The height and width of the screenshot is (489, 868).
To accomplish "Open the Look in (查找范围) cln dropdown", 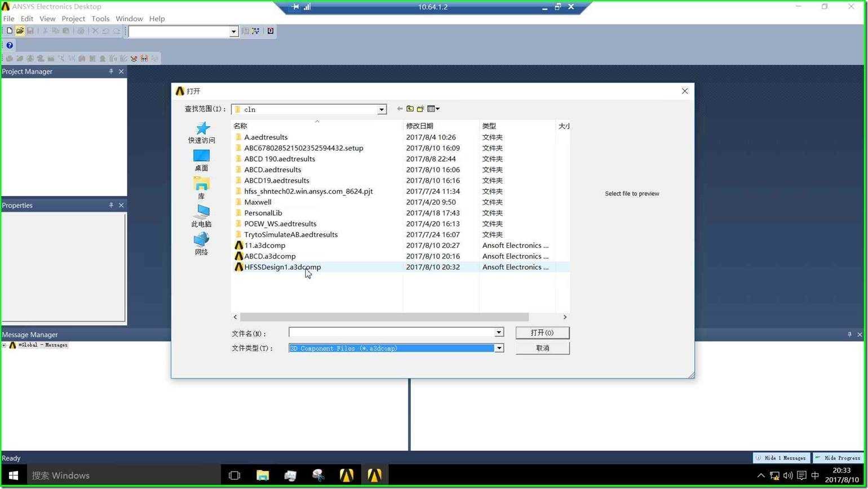I will [x=382, y=109].
